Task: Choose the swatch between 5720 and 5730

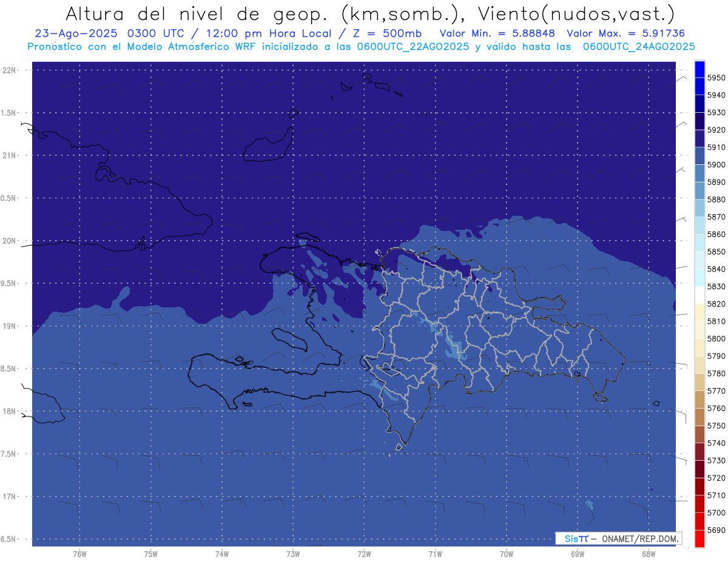Action: point(699,469)
